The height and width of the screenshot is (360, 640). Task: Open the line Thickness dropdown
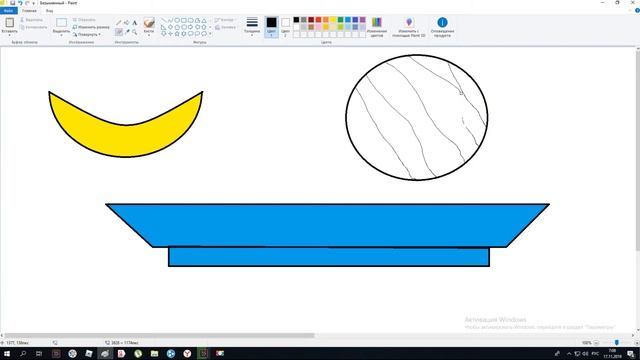252,27
